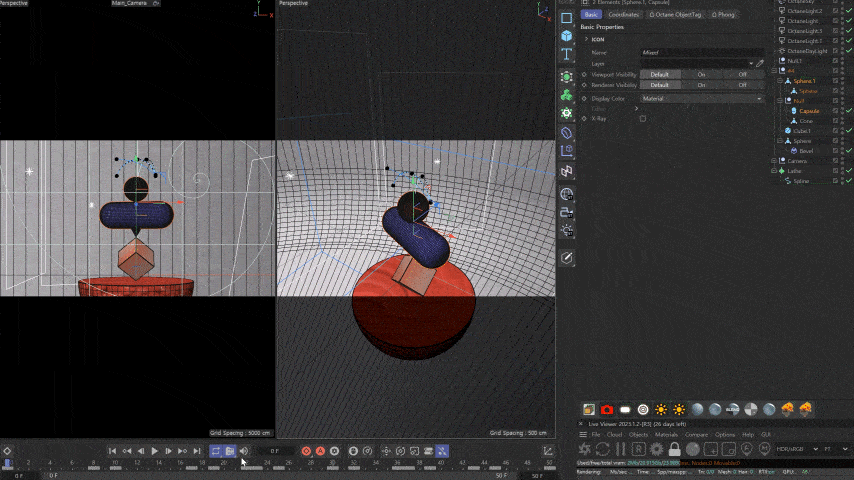Click the checkered sphere material icon

(751, 409)
